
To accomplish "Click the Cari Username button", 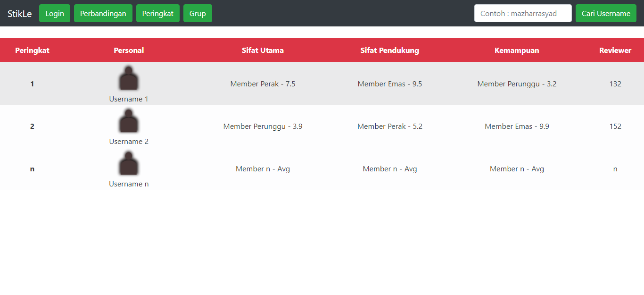I will pyautogui.click(x=606, y=13).
